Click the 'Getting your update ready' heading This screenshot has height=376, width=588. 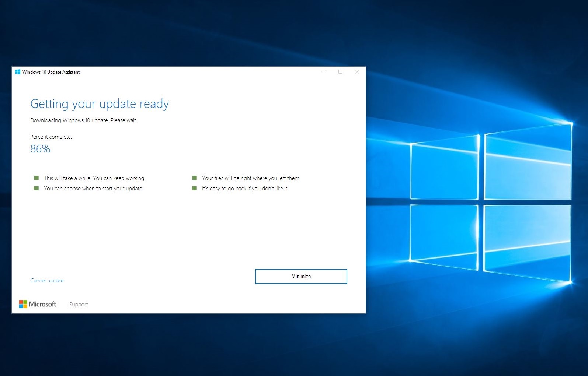point(100,104)
